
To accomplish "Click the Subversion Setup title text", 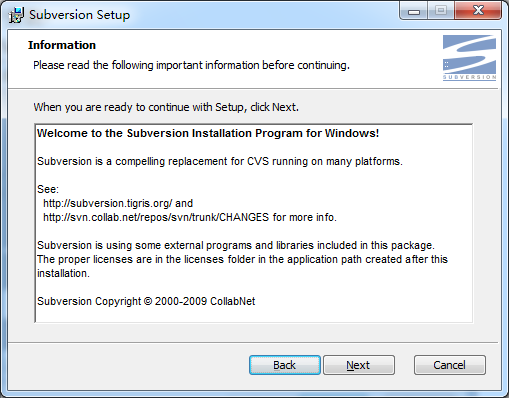I will [79, 15].
